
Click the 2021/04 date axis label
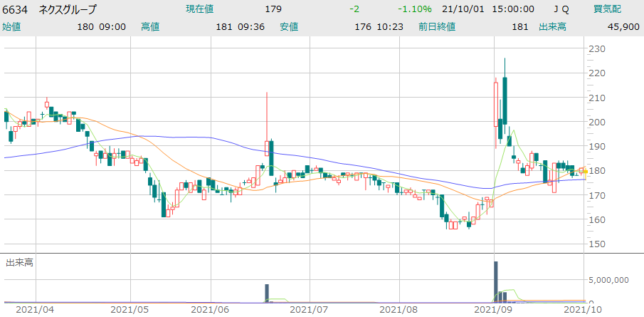pos(36,310)
